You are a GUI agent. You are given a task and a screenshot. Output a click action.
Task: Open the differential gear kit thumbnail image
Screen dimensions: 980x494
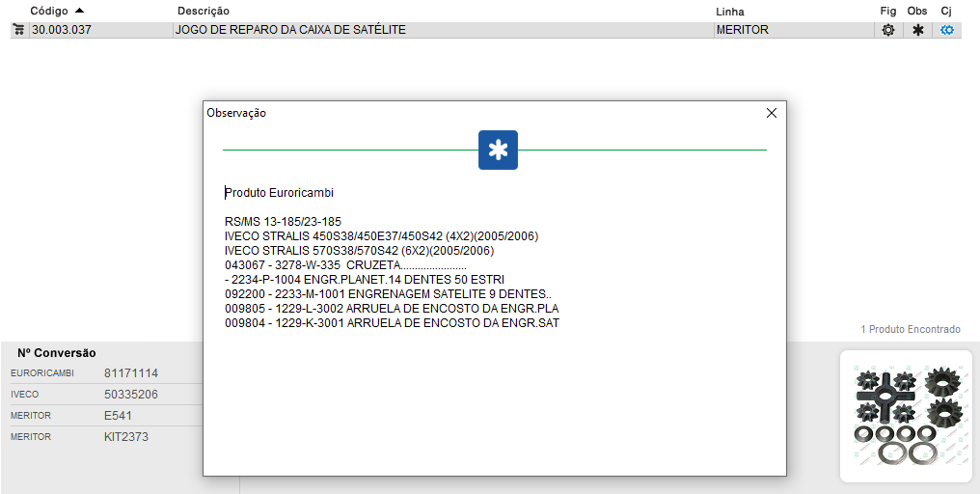[906, 416]
